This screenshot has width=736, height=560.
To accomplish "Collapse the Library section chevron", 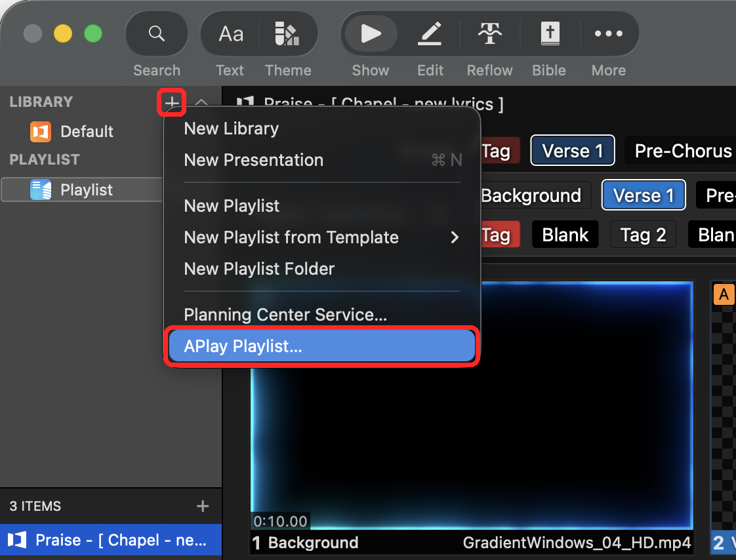I will click(201, 101).
